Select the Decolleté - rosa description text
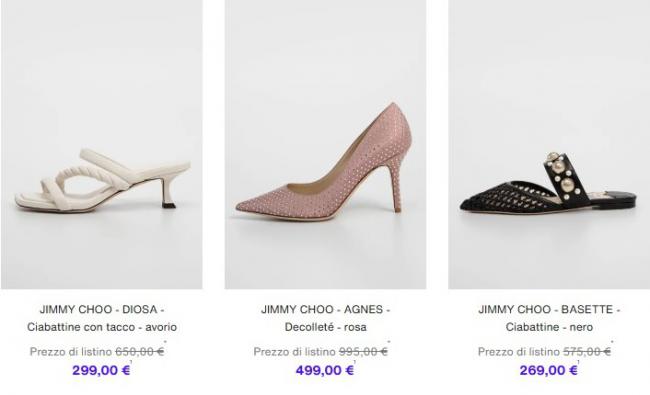The width and height of the screenshot is (650, 395). tap(325, 327)
